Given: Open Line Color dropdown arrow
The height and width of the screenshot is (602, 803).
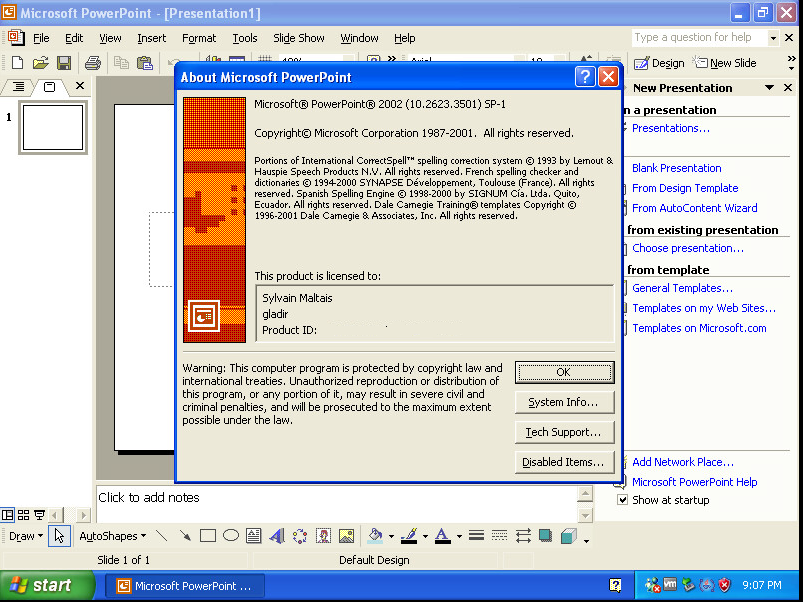Looking at the screenshot, I should 425,536.
